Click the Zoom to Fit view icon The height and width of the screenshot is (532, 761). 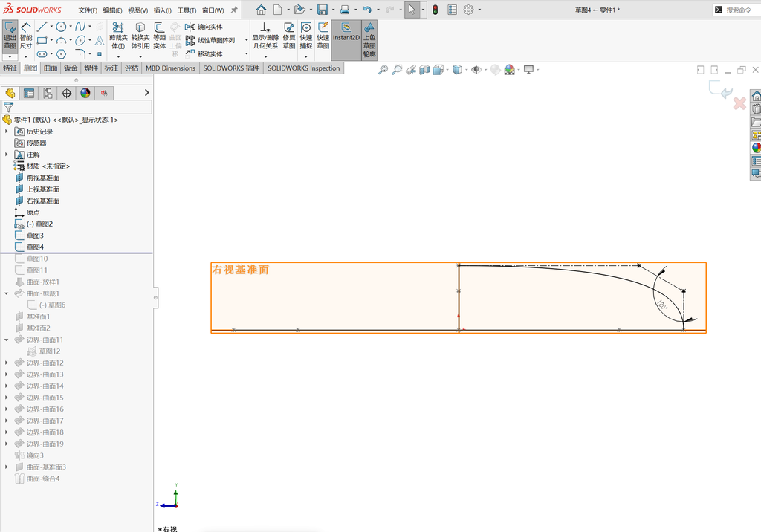[383, 70]
